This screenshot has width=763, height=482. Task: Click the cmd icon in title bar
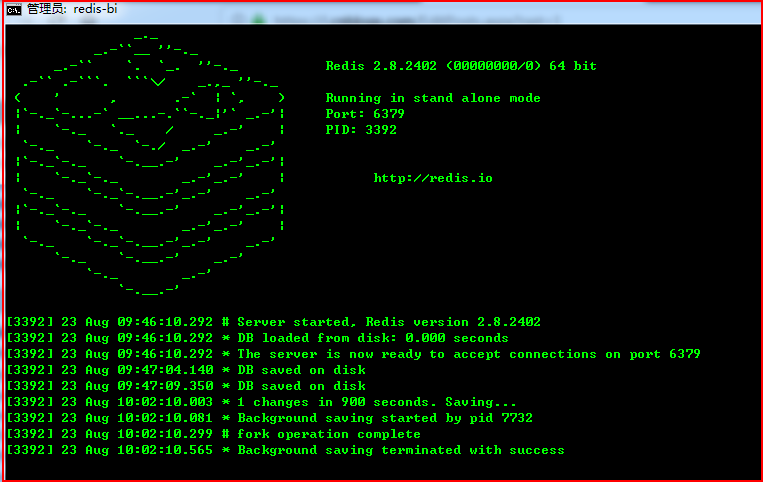click(14, 9)
